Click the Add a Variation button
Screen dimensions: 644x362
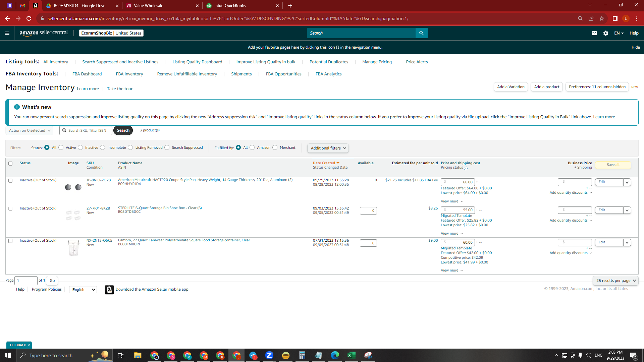click(511, 87)
